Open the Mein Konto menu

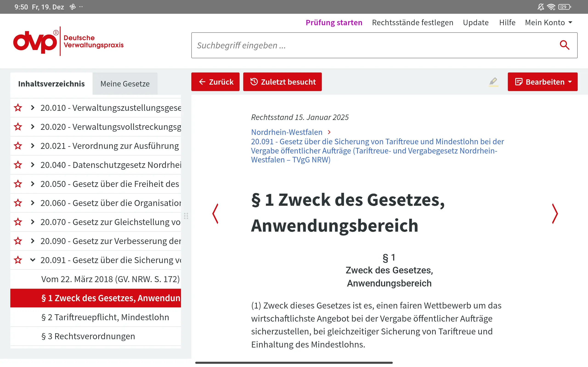tap(548, 22)
